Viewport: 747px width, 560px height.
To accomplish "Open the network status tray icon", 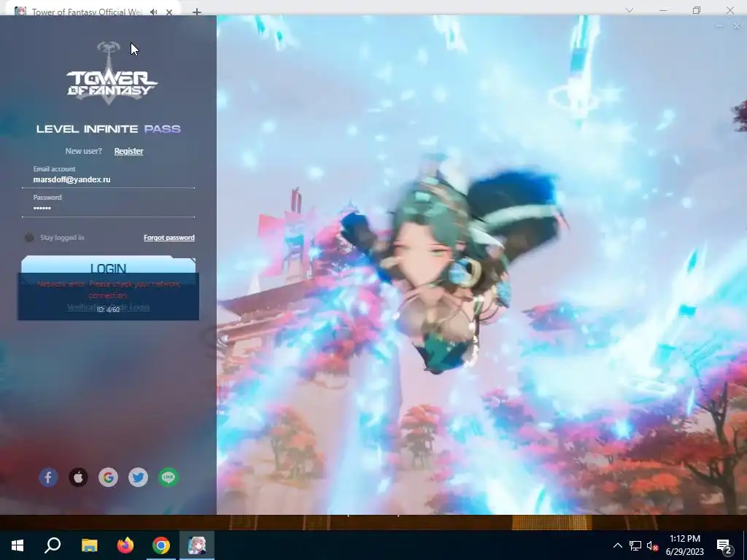I will click(635, 545).
